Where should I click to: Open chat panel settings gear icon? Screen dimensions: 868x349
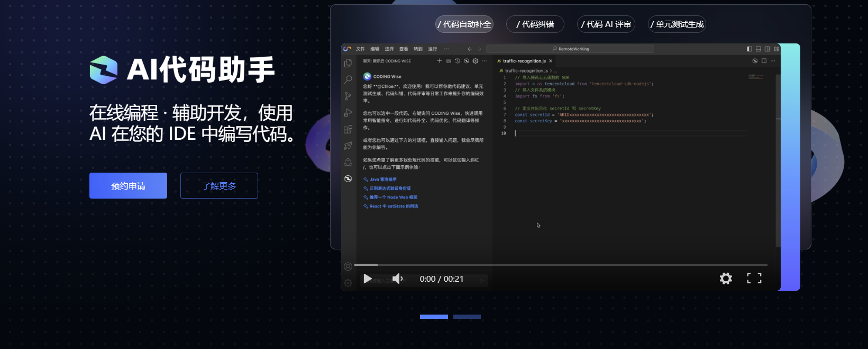point(476,61)
